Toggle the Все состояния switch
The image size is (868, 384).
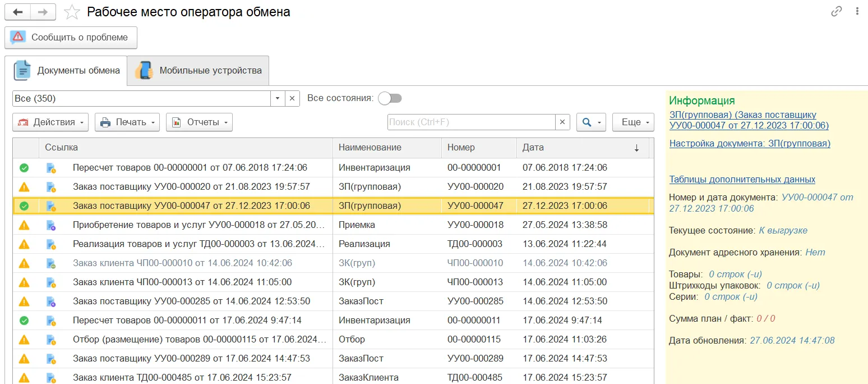click(390, 98)
